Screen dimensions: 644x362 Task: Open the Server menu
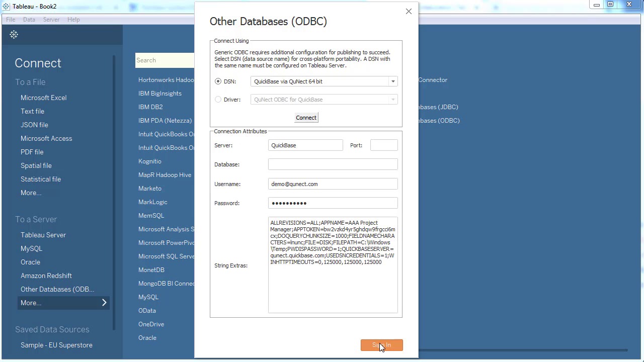51,19
